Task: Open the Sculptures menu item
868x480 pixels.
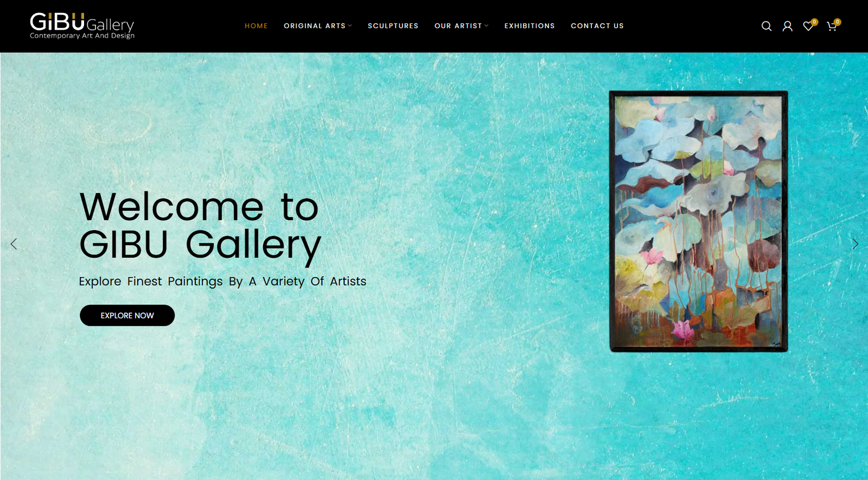Action: click(x=393, y=25)
